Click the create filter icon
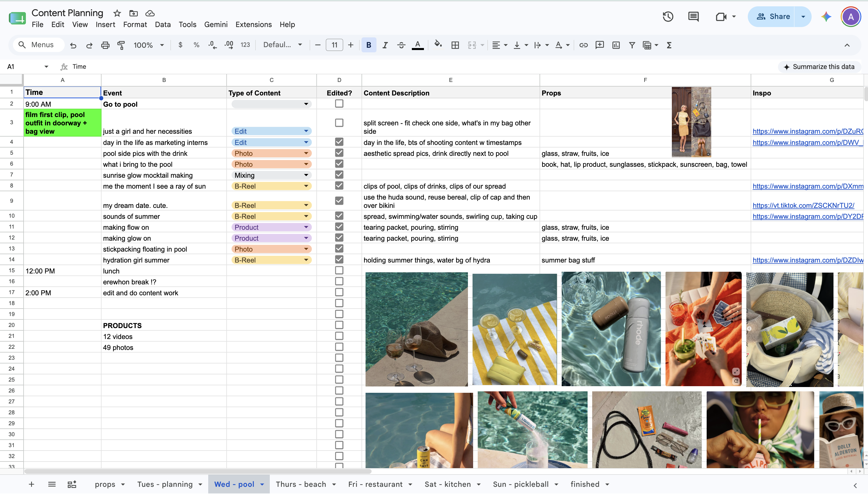 click(x=632, y=45)
